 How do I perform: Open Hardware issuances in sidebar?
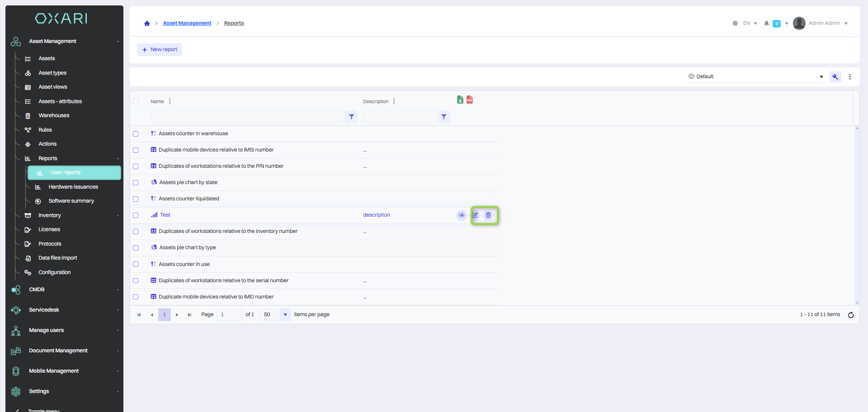pyautogui.click(x=73, y=187)
